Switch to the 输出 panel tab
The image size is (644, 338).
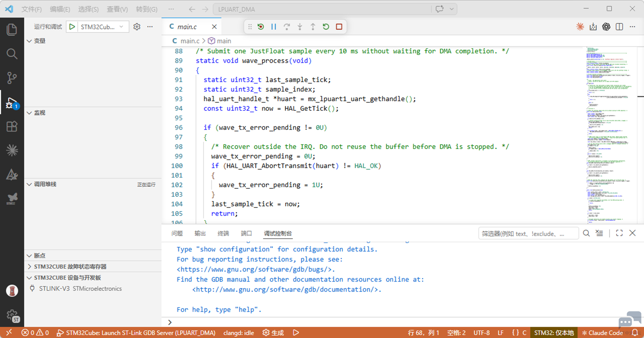click(x=200, y=233)
